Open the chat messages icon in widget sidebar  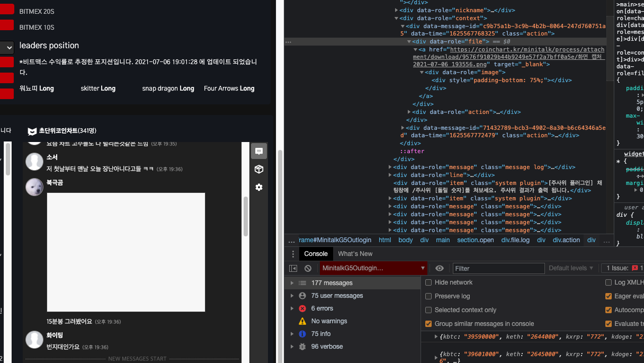(x=259, y=151)
